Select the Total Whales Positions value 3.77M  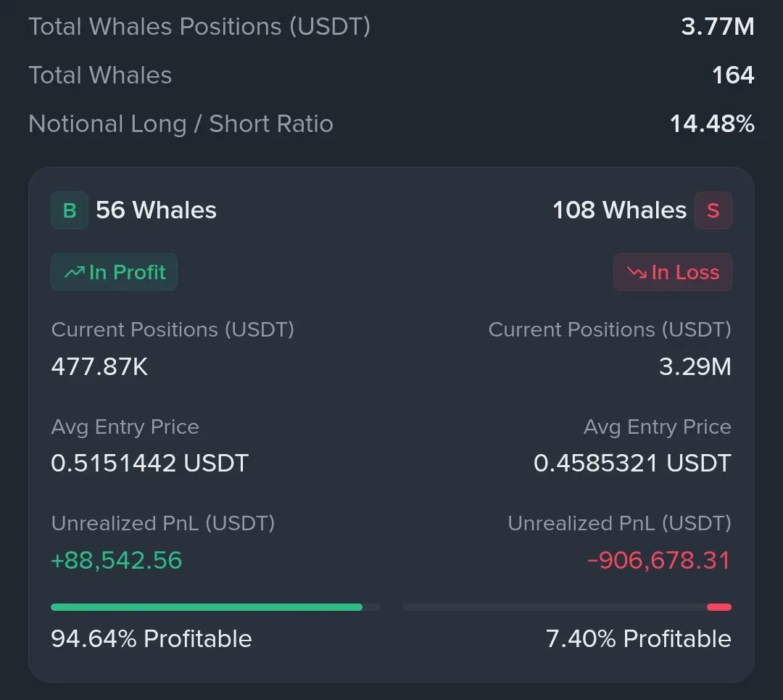(x=718, y=27)
